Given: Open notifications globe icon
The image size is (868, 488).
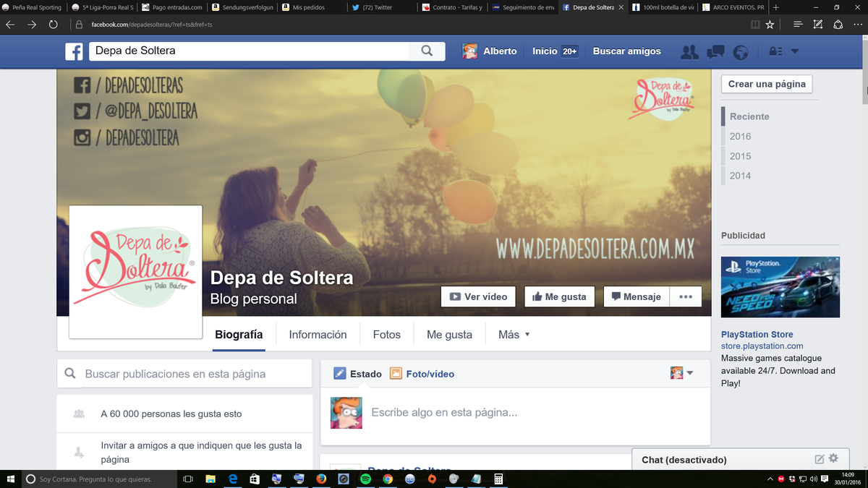Looking at the screenshot, I should tap(740, 51).
